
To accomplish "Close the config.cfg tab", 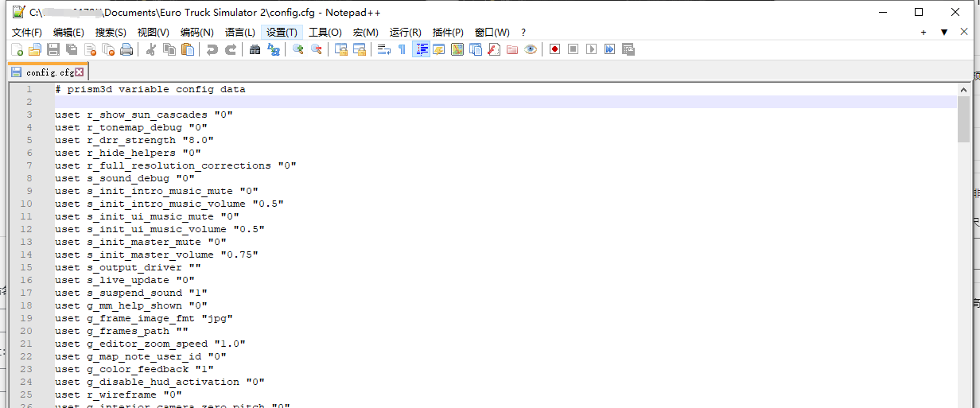I will click(80, 72).
